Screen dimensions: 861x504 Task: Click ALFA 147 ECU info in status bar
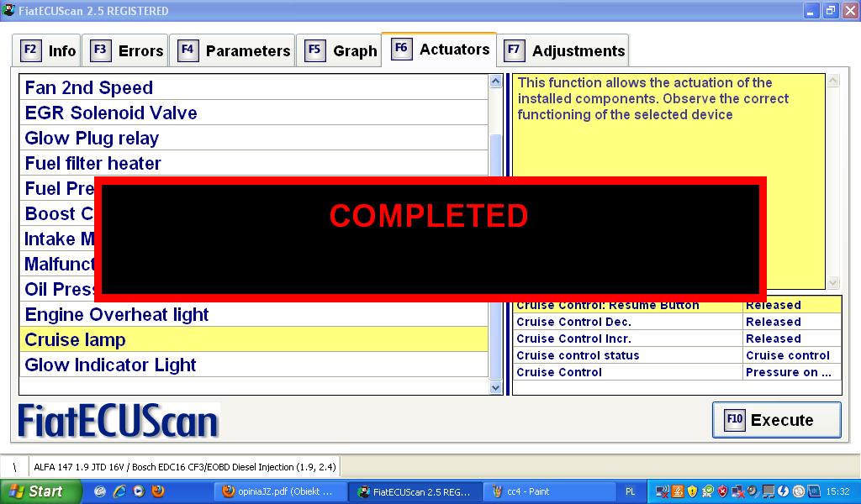pos(184,467)
